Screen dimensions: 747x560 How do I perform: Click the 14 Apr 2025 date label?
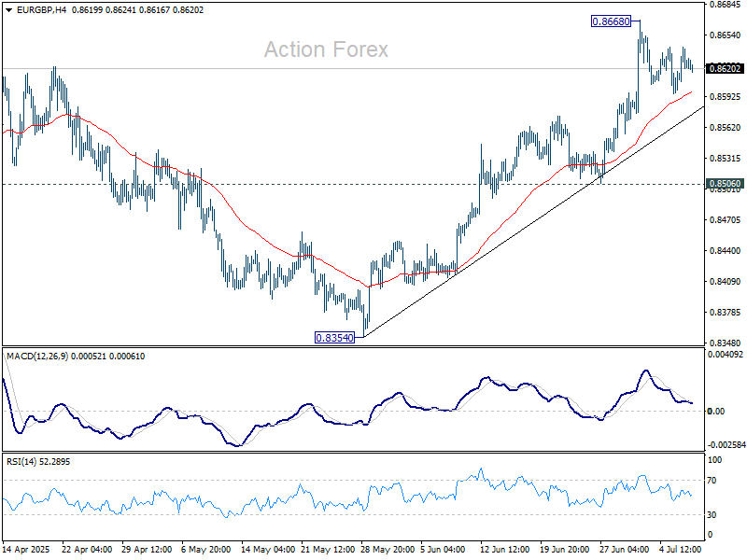click(x=26, y=549)
